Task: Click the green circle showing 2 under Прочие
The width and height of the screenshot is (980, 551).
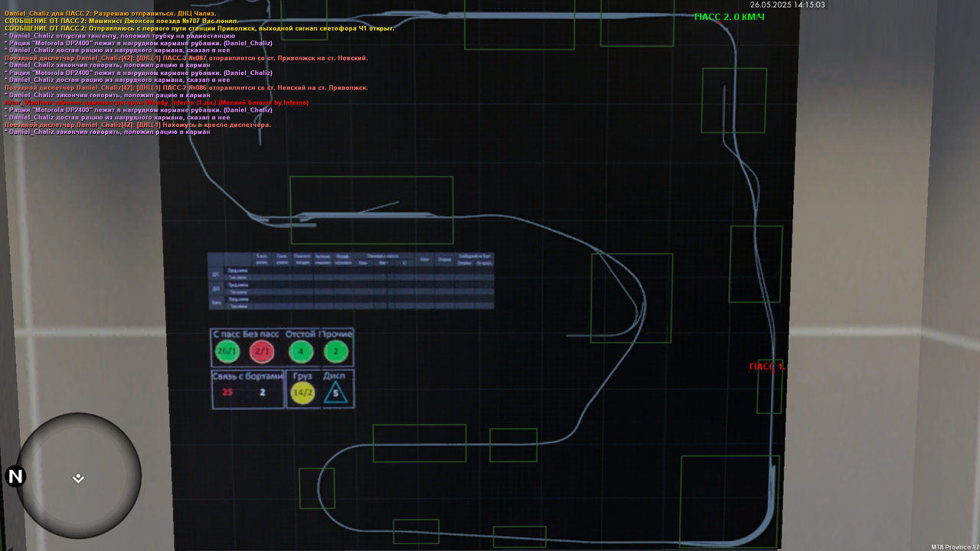Action: [336, 352]
